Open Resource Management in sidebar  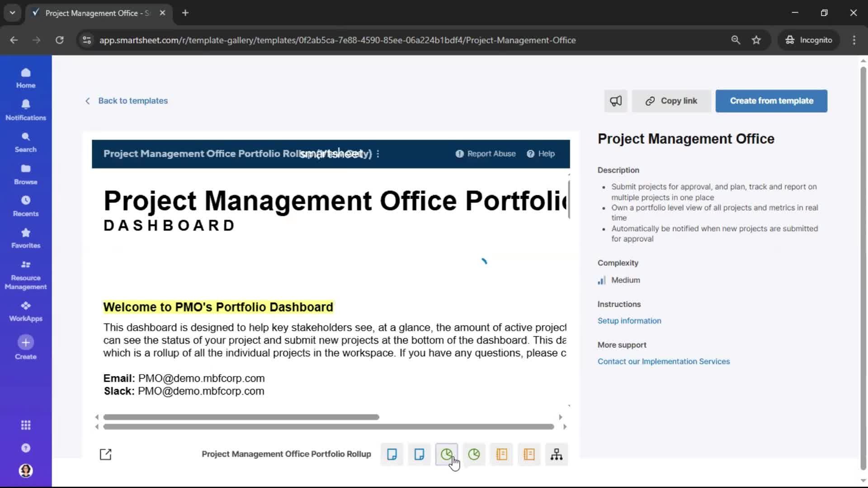(26, 275)
